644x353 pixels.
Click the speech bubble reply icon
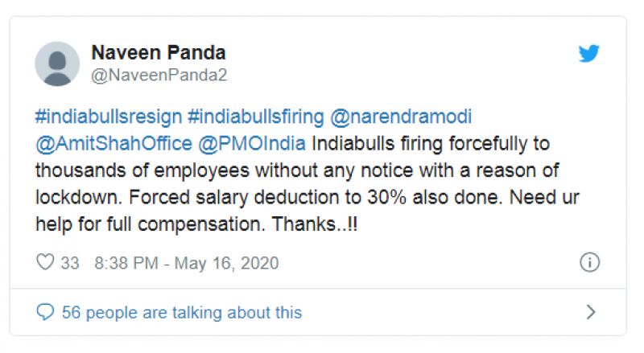[46, 312]
